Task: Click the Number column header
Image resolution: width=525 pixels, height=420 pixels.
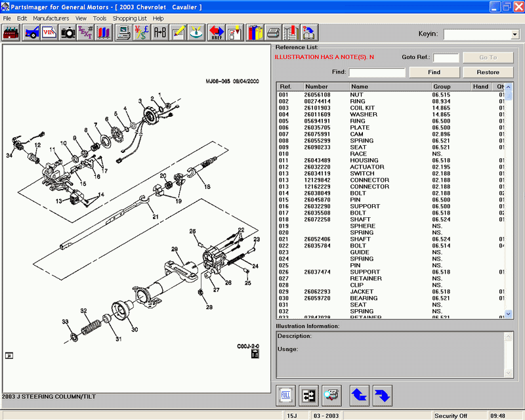Action: tap(326, 87)
